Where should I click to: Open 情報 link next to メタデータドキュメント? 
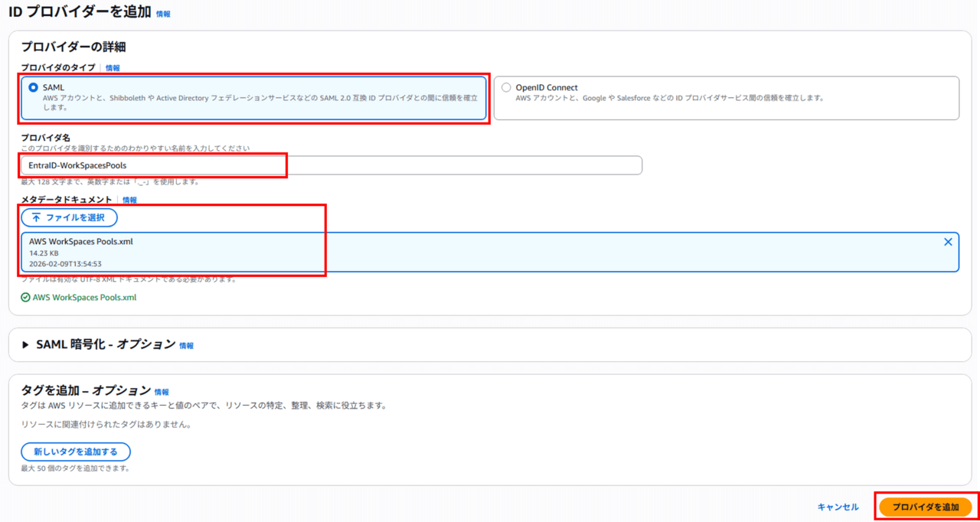[x=129, y=200]
